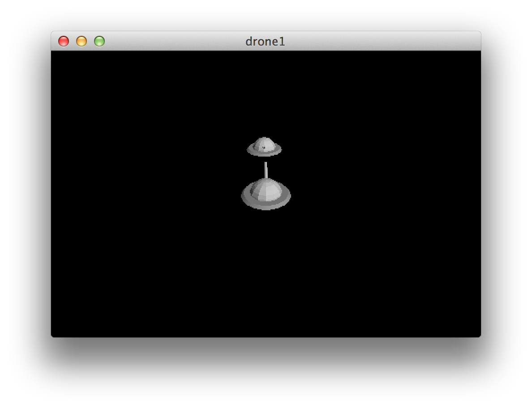The height and width of the screenshot is (408, 532).
Task: Select the thin antenna rod between drones
Action: click(266, 170)
